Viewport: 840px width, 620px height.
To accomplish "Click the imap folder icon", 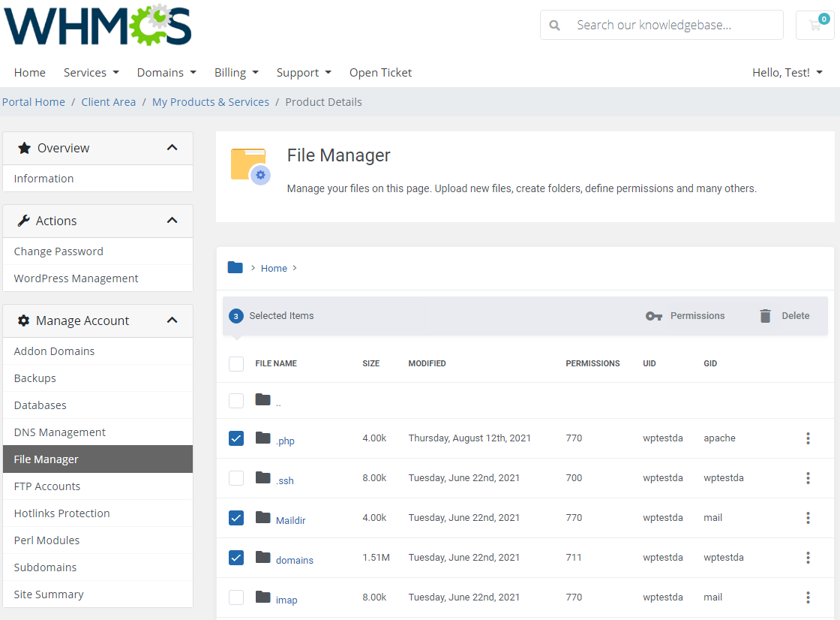I will click(x=262, y=597).
